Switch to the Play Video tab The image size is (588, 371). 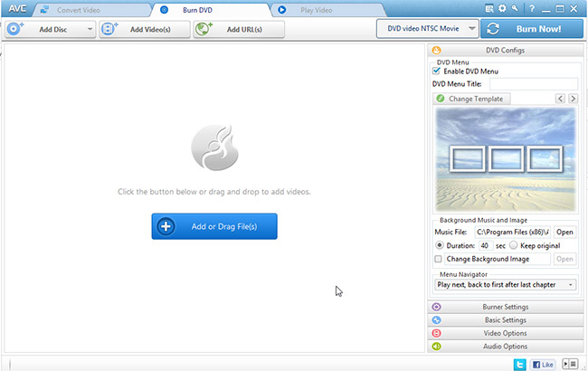(x=317, y=10)
